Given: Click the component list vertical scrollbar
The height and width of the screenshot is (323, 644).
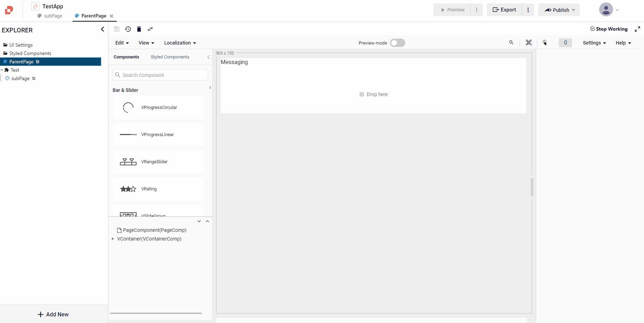Looking at the screenshot, I should point(210,88).
